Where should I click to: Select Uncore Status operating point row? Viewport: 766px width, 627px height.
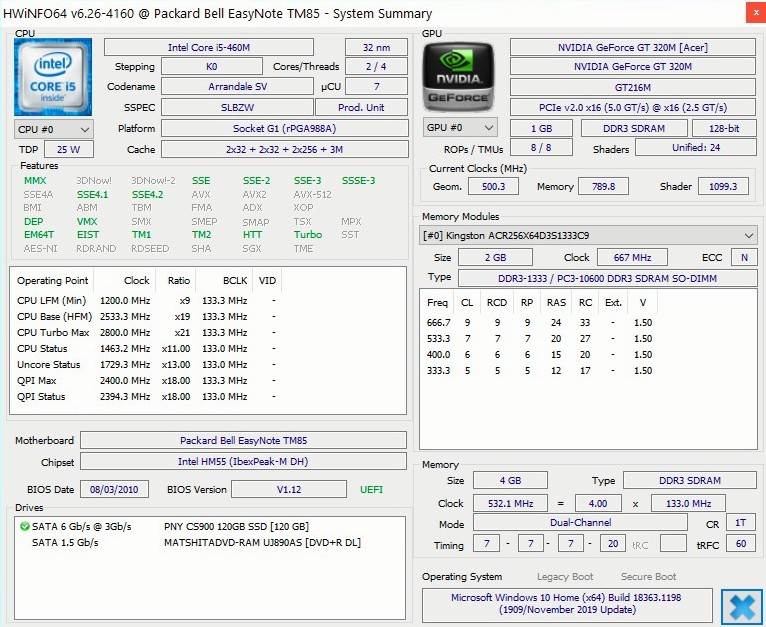[147, 365]
